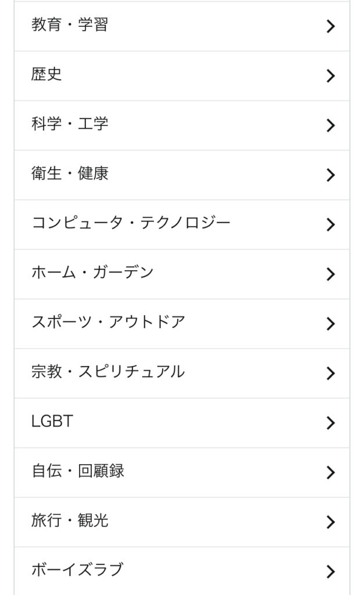Click the chevron icon for 自伝・回顧録
364x595 pixels.
click(x=331, y=472)
